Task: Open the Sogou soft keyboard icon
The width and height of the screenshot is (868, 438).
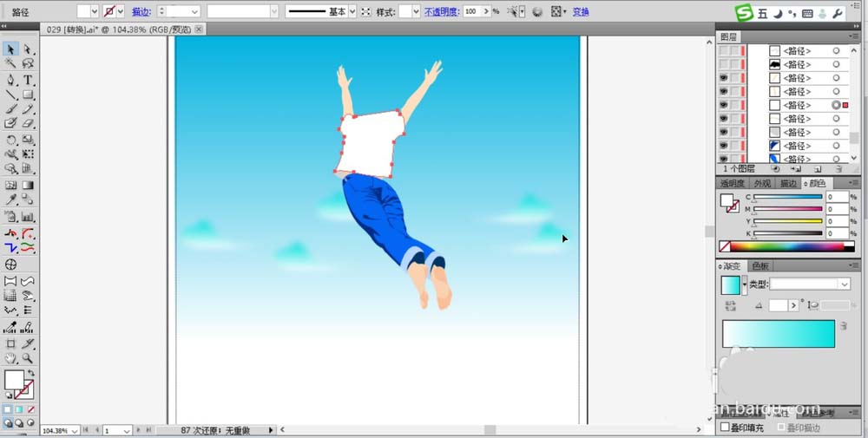Action: pyautogui.click(x=807, y=14)
